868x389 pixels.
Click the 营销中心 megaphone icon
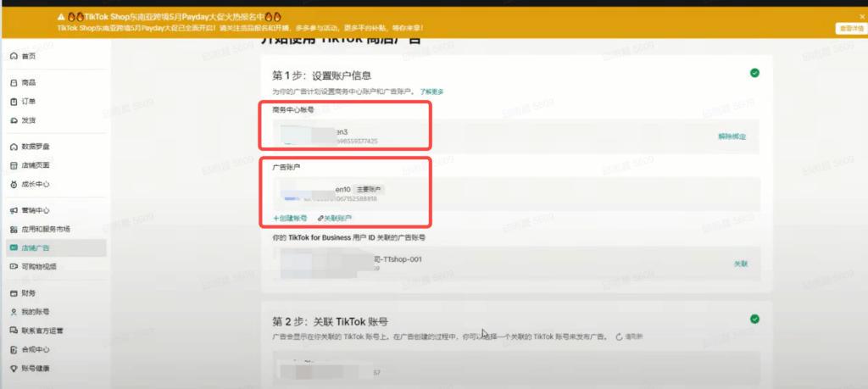[14, 211]
